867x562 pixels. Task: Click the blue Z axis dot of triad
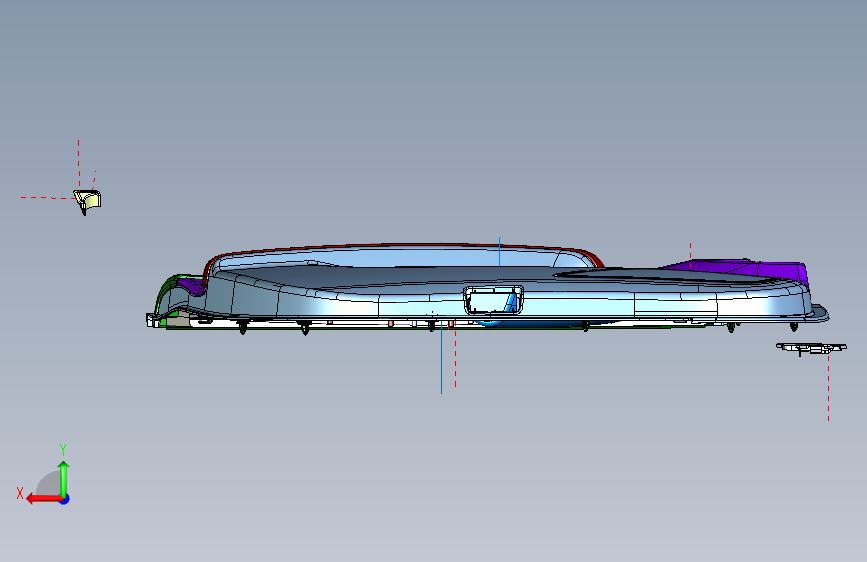[65, 499]
